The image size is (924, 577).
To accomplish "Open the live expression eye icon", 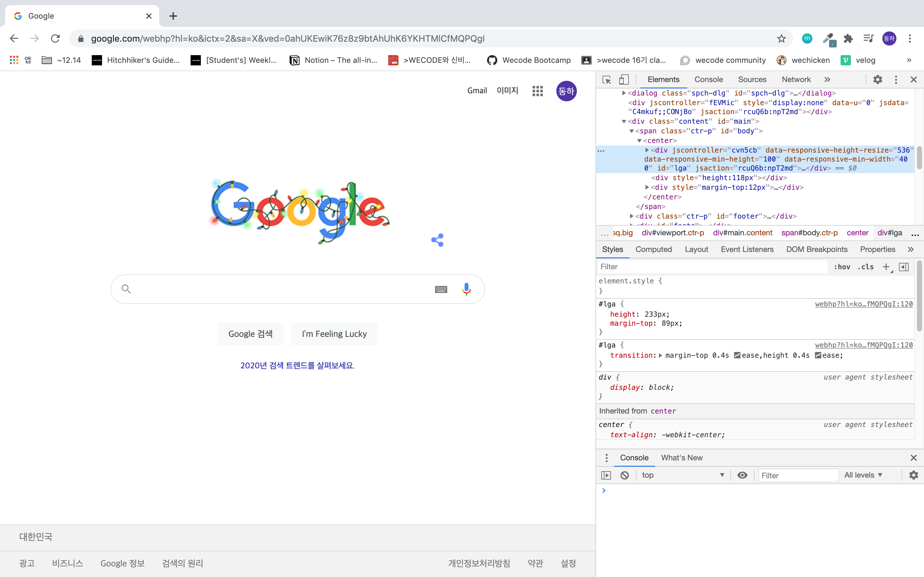I will [742, 475].
